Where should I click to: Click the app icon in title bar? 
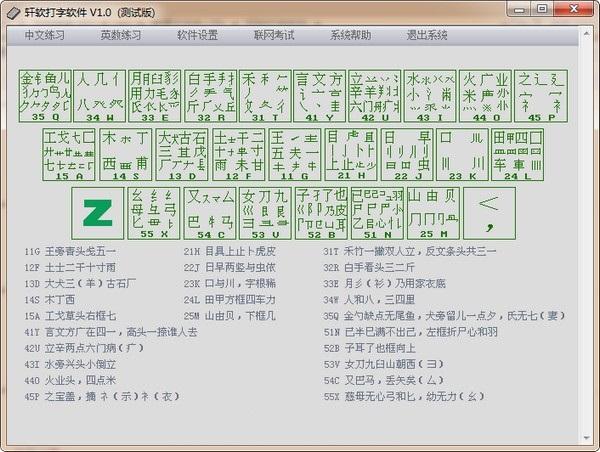pyautogui.click(x=13, y=13)
